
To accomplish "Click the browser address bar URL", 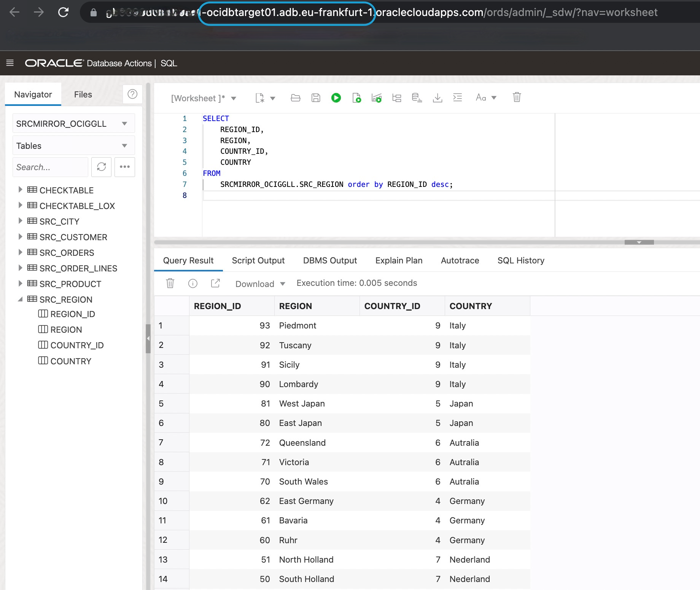I will click(x=381, y=13).
